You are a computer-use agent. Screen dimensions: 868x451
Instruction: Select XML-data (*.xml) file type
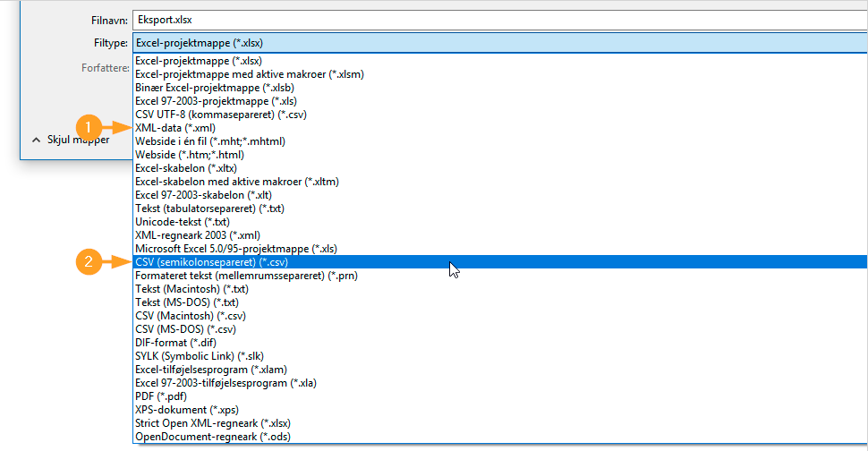coord(500,128)
